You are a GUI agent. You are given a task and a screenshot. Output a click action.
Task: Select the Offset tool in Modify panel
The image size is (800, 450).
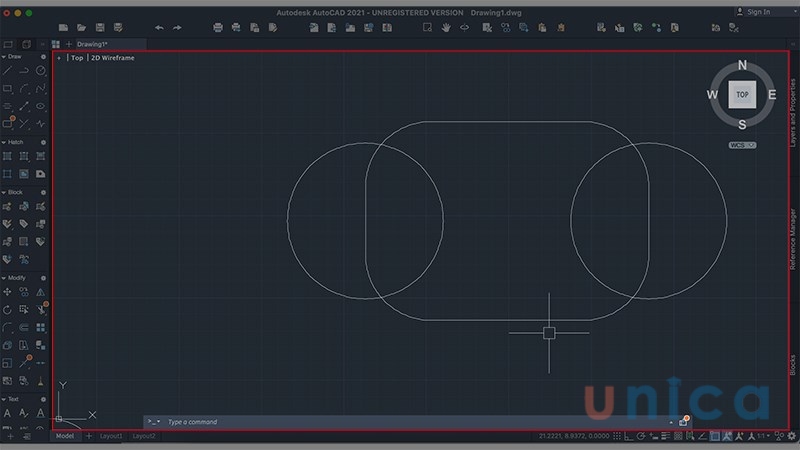[x=24, y=327]
